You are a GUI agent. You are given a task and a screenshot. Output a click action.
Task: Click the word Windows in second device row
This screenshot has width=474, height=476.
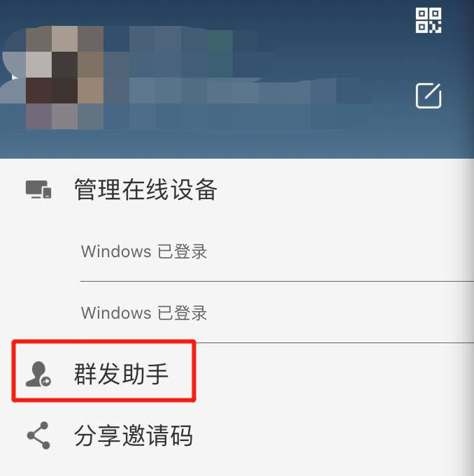coord(116,312)
